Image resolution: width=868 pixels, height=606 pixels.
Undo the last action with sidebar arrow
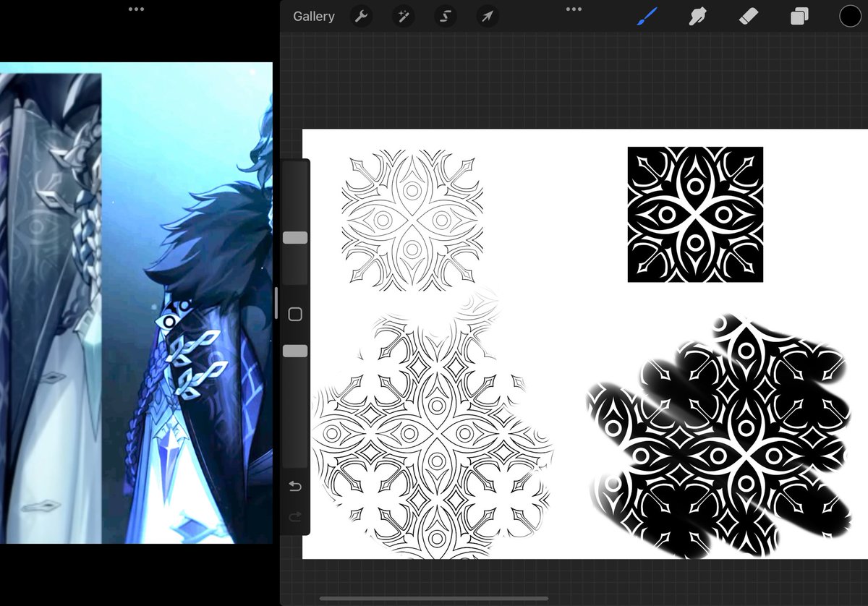click(295, 487)
